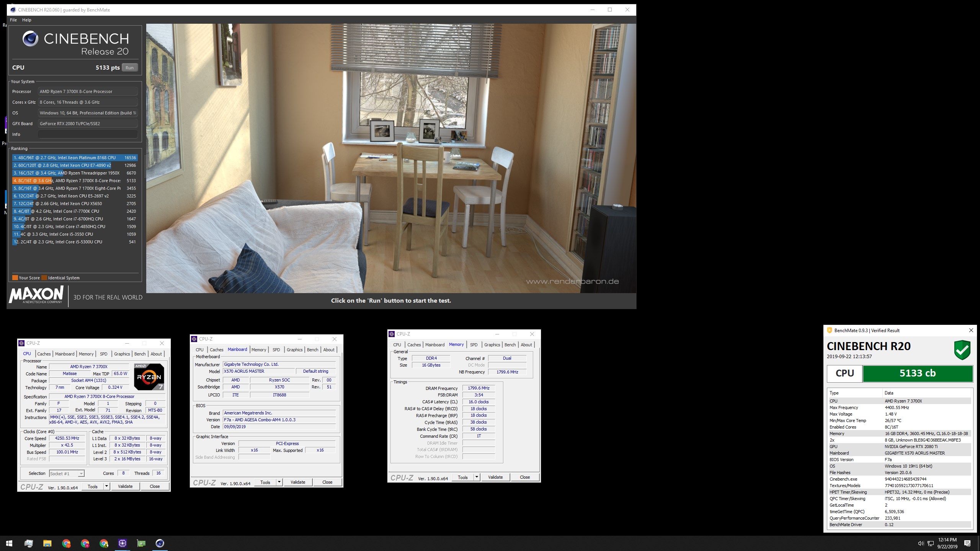Click the BenchMate green verified shield
This screenshot has width=980, height=551.
[x=962, y=350]
